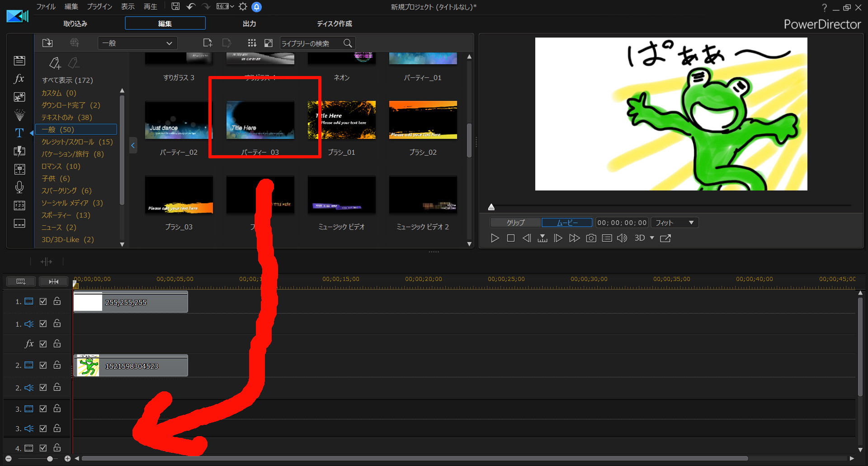
Task: Lock video track 2 with padlock
Action: pos(57,365)
